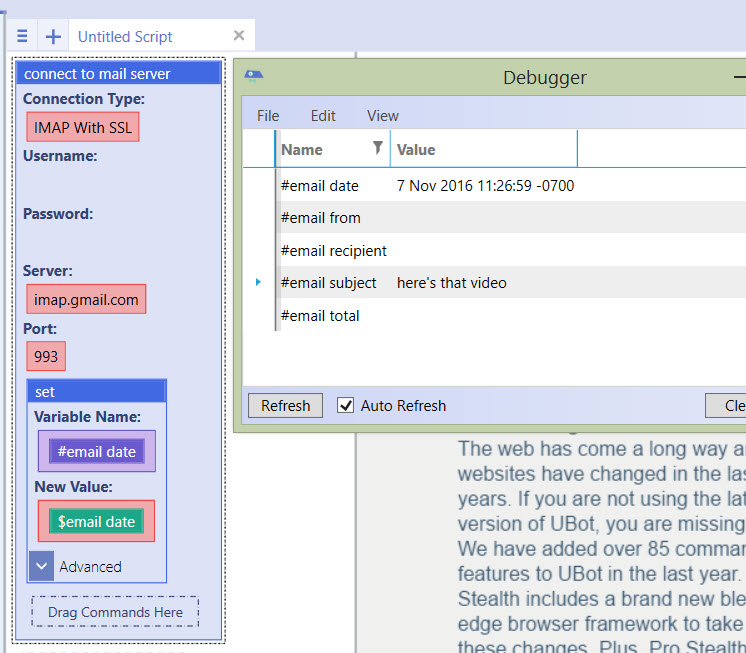Click the Drag Commands Here drop zone
Viewport: 746px width, 653px height.
115,612
